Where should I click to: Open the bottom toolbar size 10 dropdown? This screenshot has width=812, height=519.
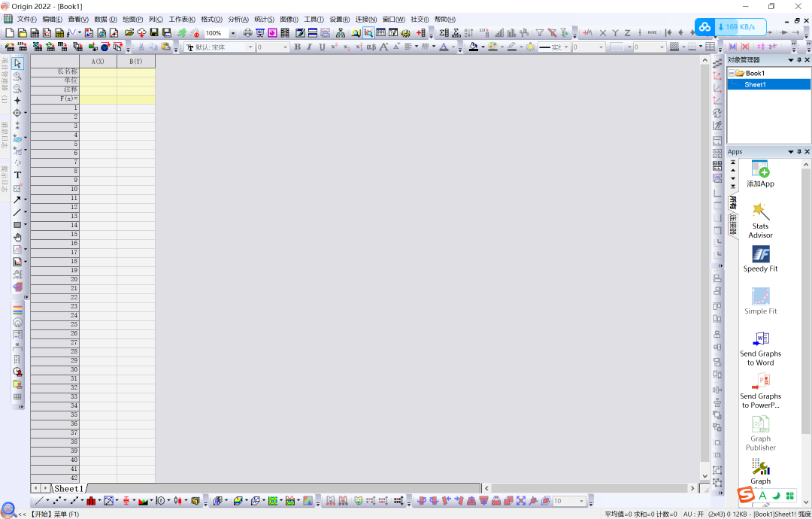[x=581, y=501]
